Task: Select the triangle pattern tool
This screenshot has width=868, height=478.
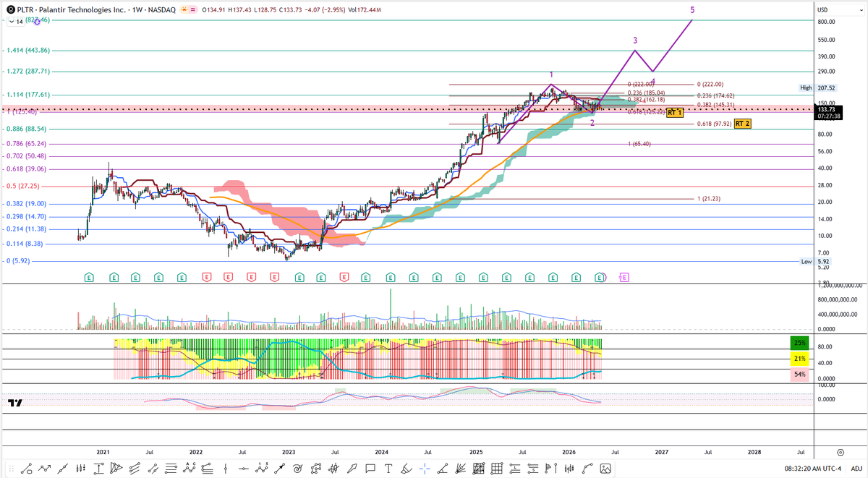Action: (116, 469)
